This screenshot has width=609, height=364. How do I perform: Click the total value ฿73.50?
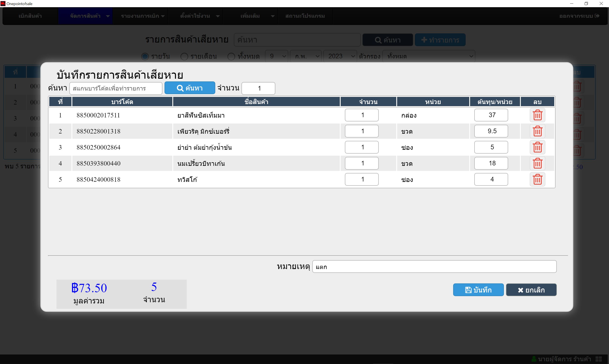89,288
